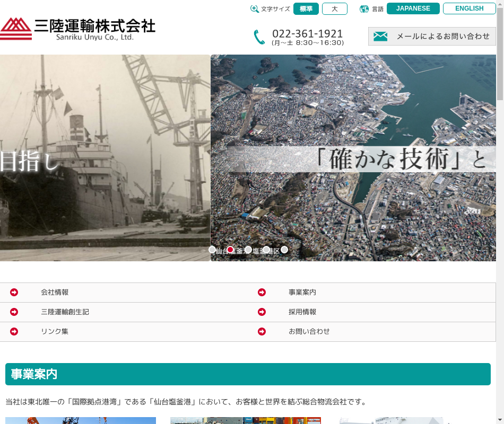
Task: Set text size to 標準
Action: 306,9
